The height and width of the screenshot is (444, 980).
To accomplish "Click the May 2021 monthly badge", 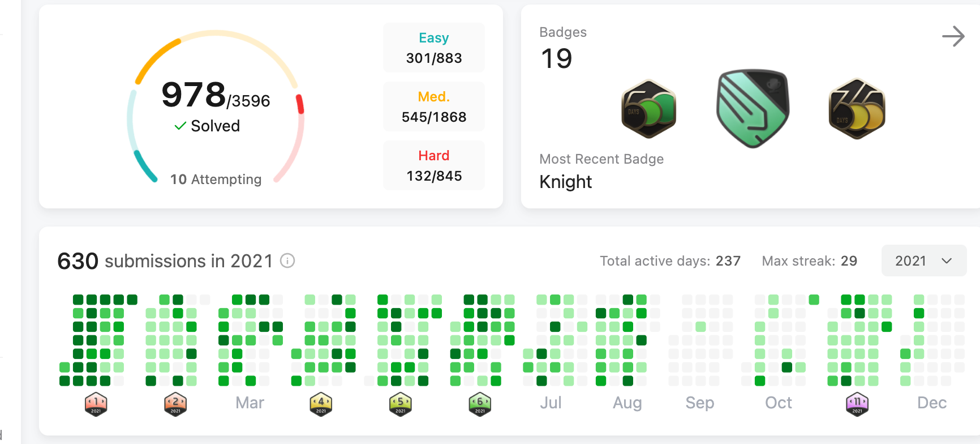I will coord(401,404).
